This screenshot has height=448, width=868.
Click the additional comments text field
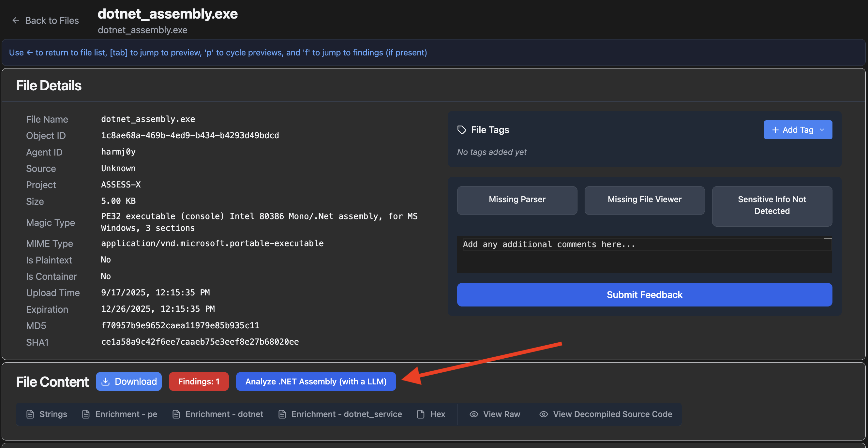point(644,255)
